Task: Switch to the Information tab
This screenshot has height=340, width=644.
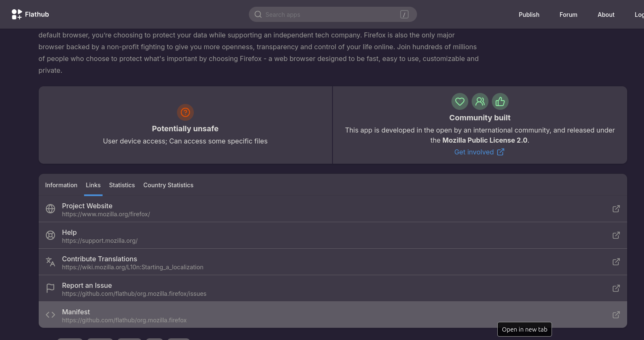Action: click(x=61, y=185)
